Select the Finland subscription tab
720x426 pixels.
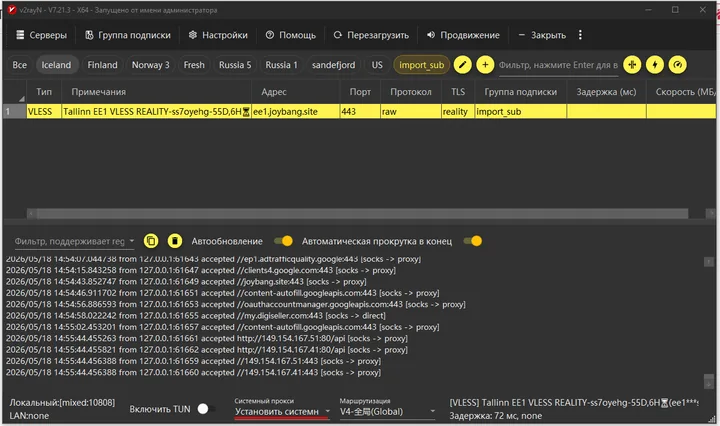pos(102,65)
